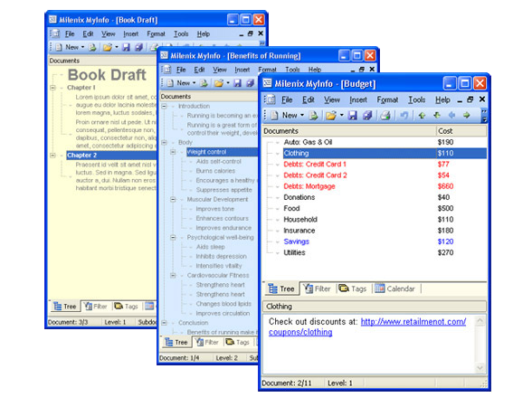Collapse Body node in Benefits of Running

pos(165,143)
